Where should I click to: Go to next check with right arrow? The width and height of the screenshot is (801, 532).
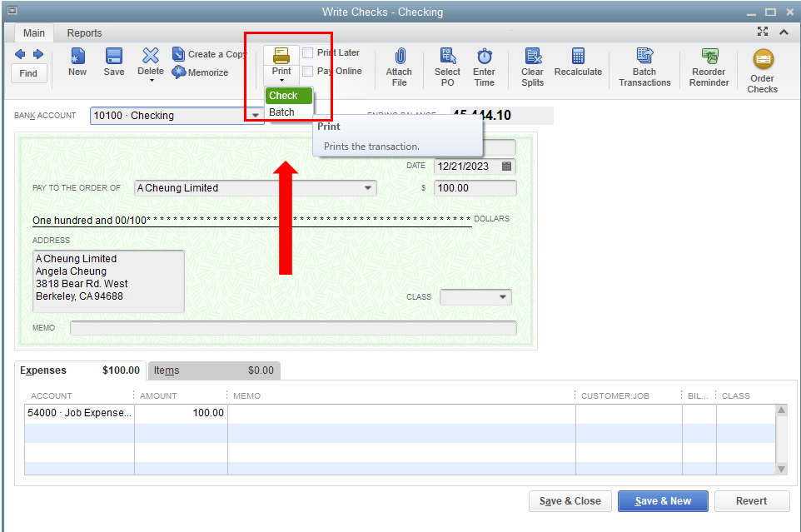point(38,54)
